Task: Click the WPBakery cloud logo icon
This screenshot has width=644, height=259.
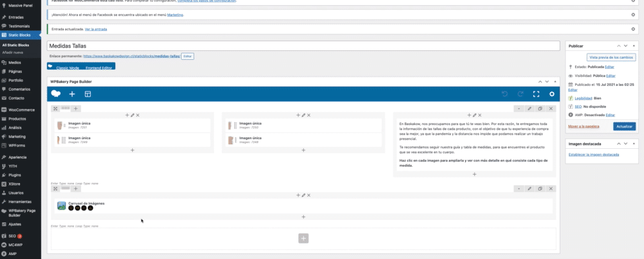Action: [56, 93]
